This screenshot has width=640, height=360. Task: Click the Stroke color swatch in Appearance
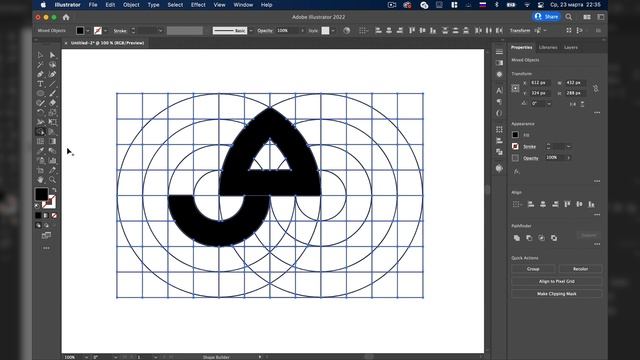tap(516, 146)
